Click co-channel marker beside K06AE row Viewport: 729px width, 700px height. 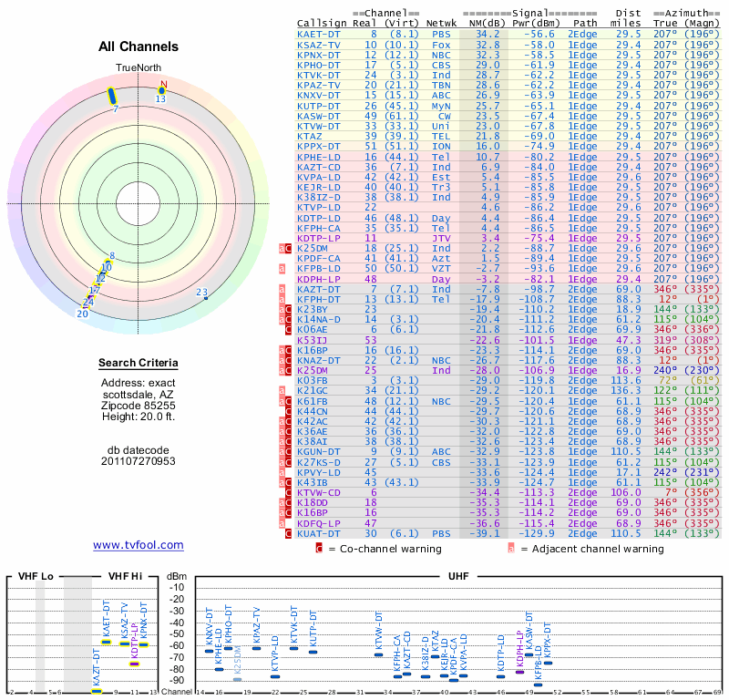pos(288,330)
